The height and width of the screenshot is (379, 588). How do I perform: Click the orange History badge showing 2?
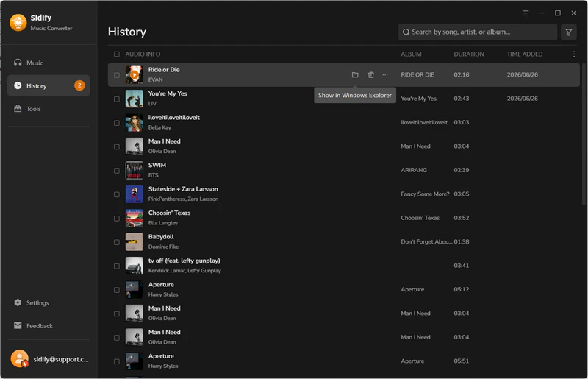(79, 85)
